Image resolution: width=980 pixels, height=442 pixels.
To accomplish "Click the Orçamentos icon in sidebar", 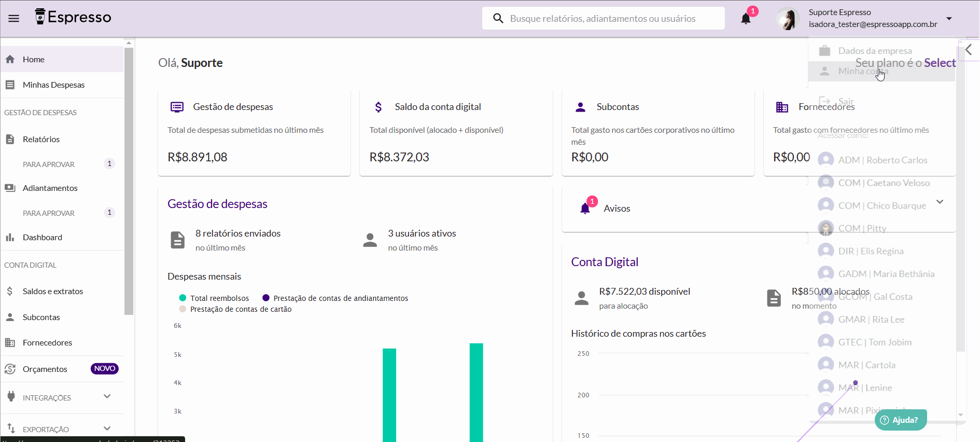I will click(10, 369).
